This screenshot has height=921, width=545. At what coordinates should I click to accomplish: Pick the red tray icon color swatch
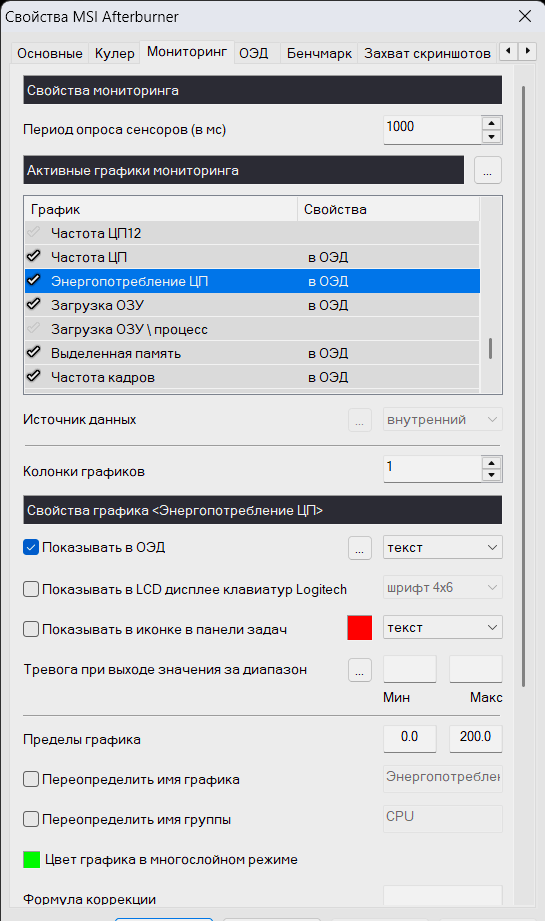pos(359,627)
